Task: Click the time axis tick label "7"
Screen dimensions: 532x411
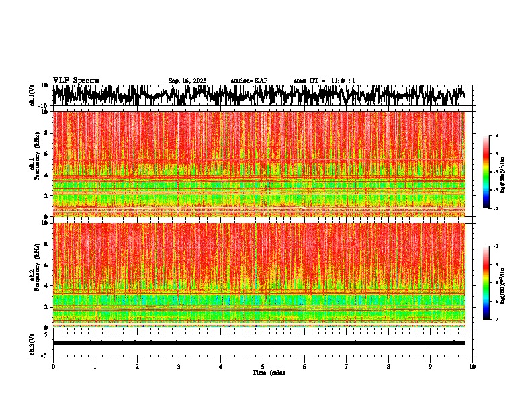Action: pyautogui.click(x=347, y=367)
